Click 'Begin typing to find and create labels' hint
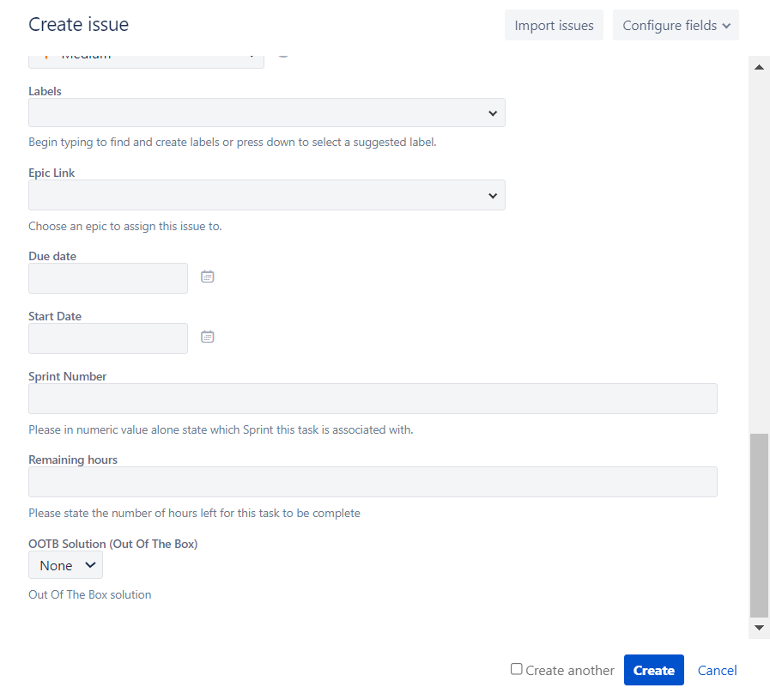This screenshot has height=700, width=770. [233, 143]
